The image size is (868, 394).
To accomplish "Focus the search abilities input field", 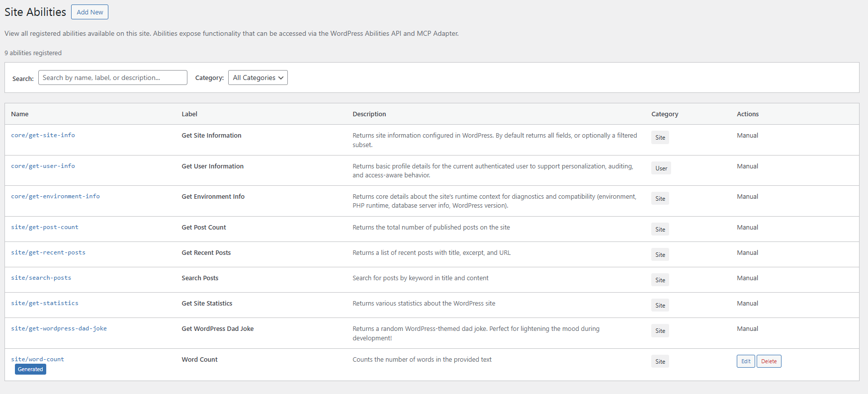I will tap(112, 78).
